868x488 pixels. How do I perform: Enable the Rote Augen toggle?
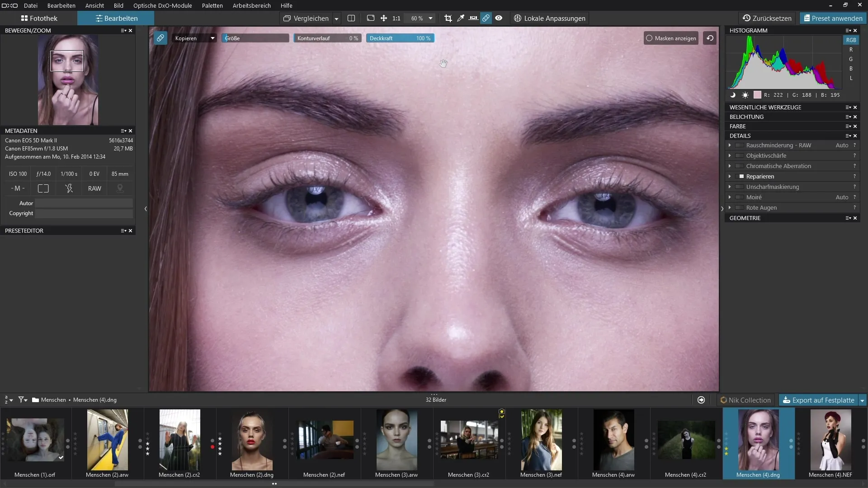[740, 208]
